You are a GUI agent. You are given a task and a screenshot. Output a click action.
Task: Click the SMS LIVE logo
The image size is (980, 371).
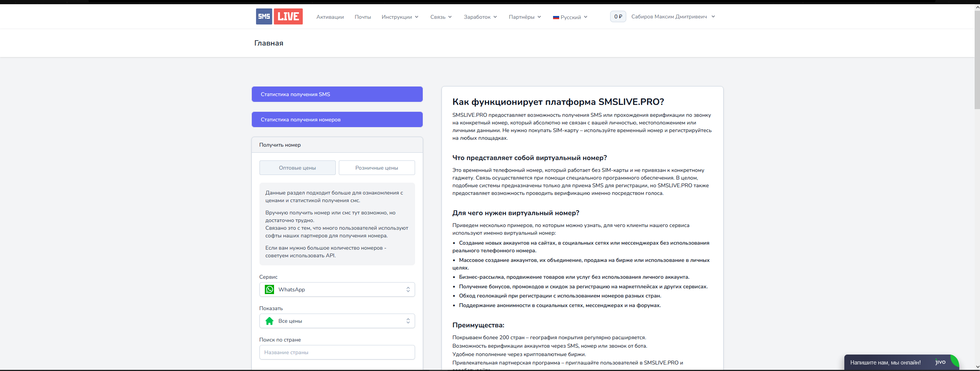pos(279,16)
